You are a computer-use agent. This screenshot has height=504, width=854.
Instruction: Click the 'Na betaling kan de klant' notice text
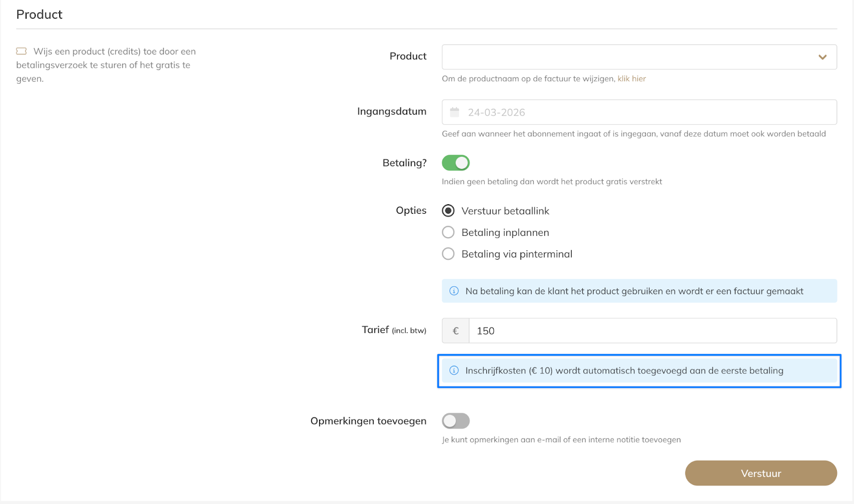point(634,291)
